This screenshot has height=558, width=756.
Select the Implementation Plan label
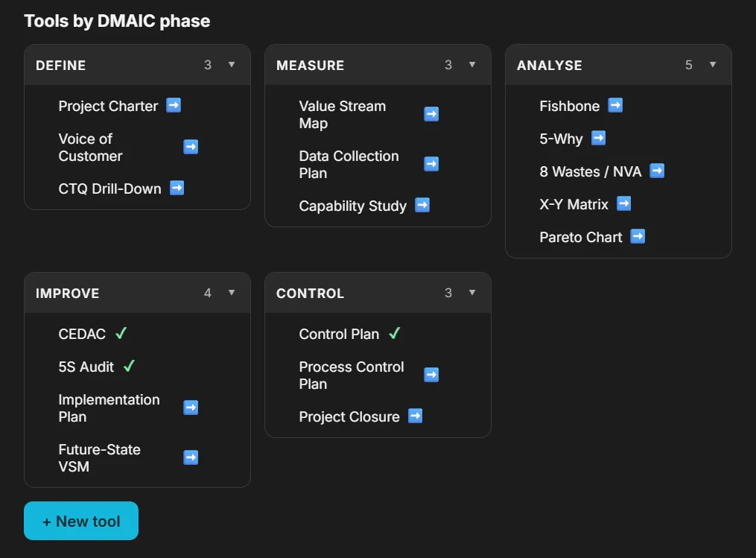click(109, 408)
